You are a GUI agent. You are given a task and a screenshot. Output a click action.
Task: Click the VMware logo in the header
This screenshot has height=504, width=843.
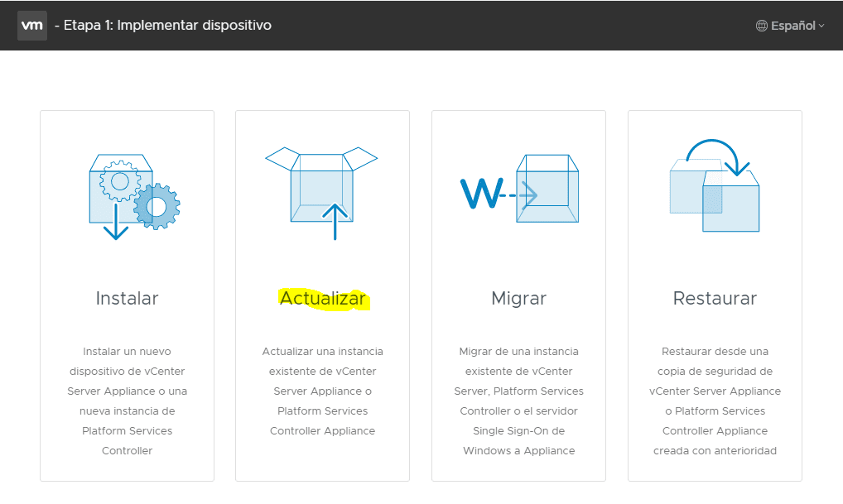click(x=31, y=25)
